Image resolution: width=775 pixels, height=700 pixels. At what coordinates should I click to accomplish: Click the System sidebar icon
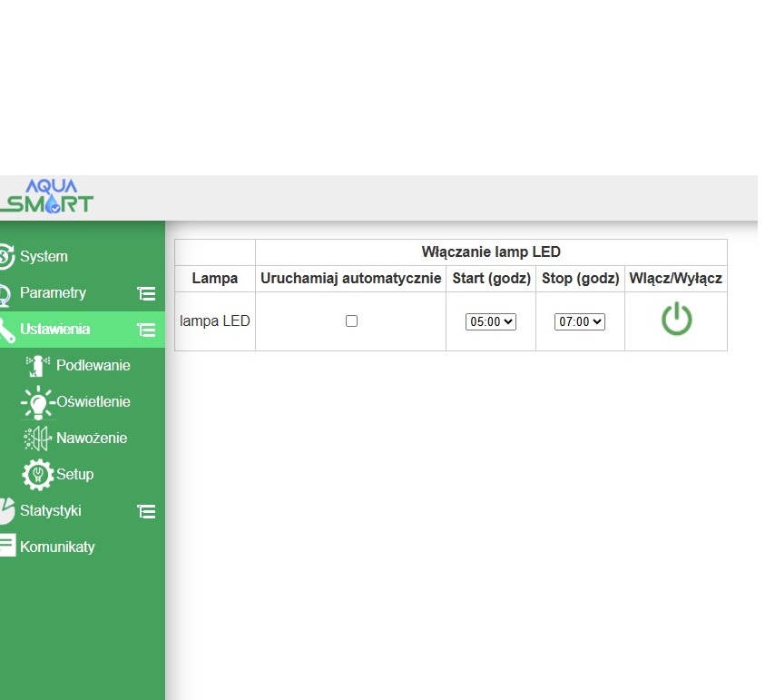coord(7,257)
